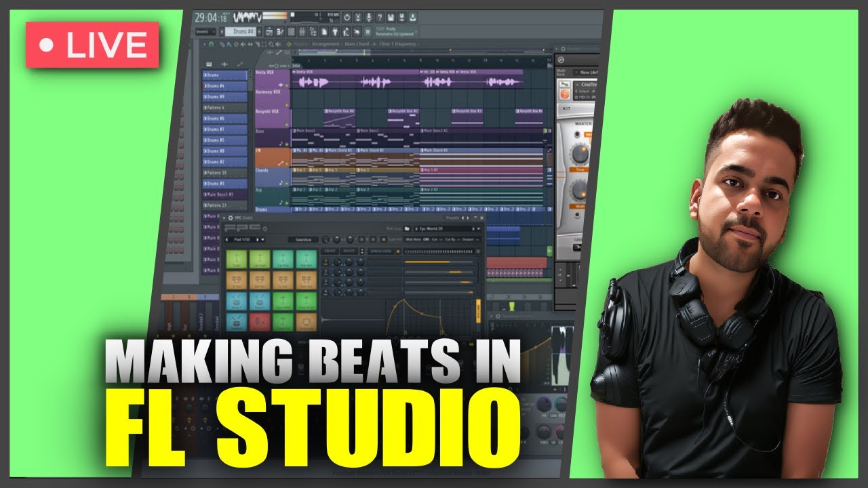
Task: Click the orange cube icon in instrument plugin
Action: pos(564,94)
